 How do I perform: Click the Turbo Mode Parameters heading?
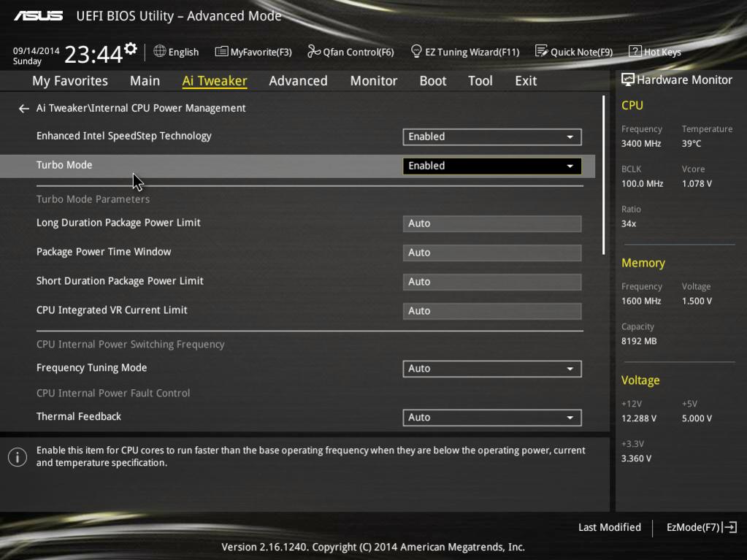tap(93, 199)
